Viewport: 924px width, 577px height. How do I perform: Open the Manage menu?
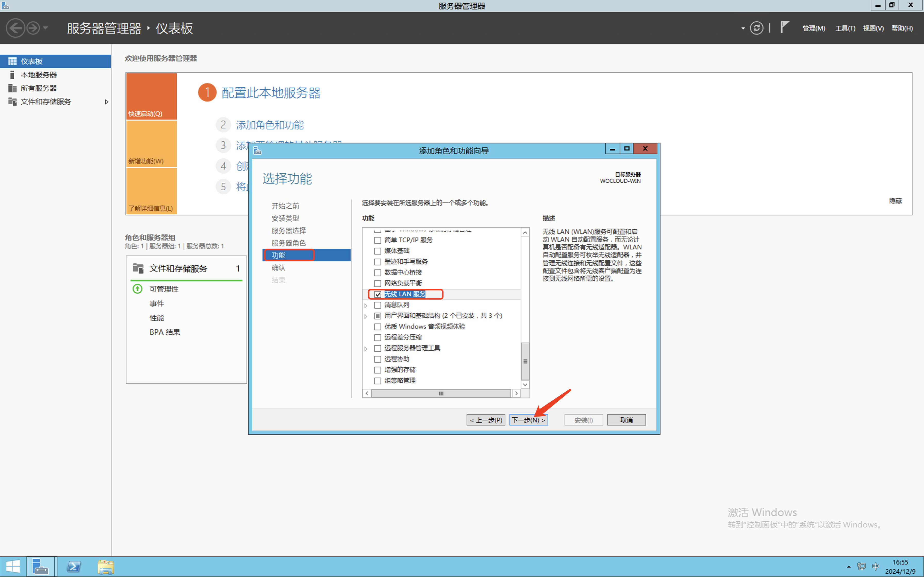click(x=813, y=28)
